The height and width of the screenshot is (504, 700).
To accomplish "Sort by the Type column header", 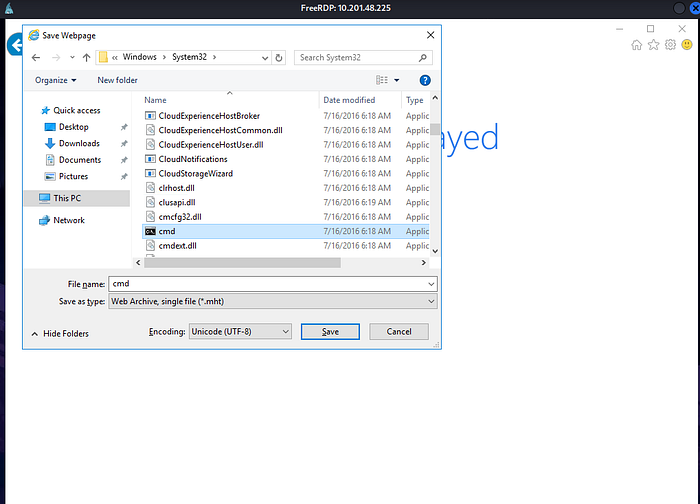I will coord(415,100).
